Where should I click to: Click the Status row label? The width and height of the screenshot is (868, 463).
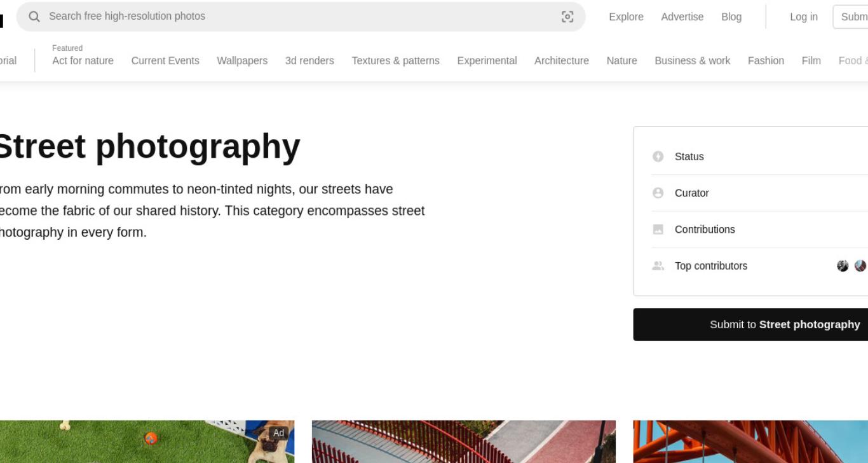click(x=689, y=156)
